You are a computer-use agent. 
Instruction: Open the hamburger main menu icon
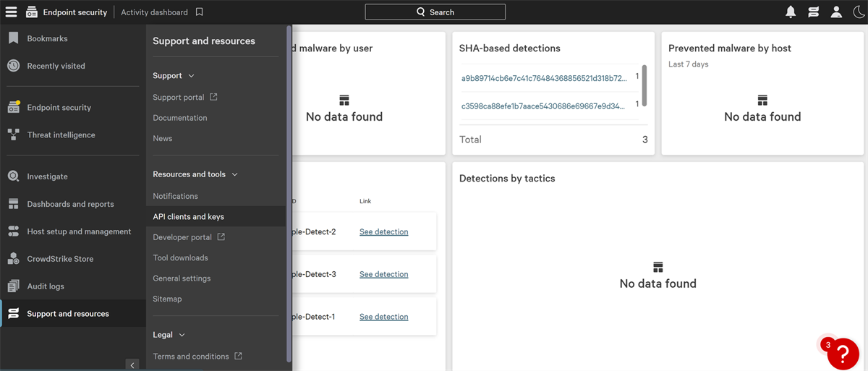(x=11, y=12)
